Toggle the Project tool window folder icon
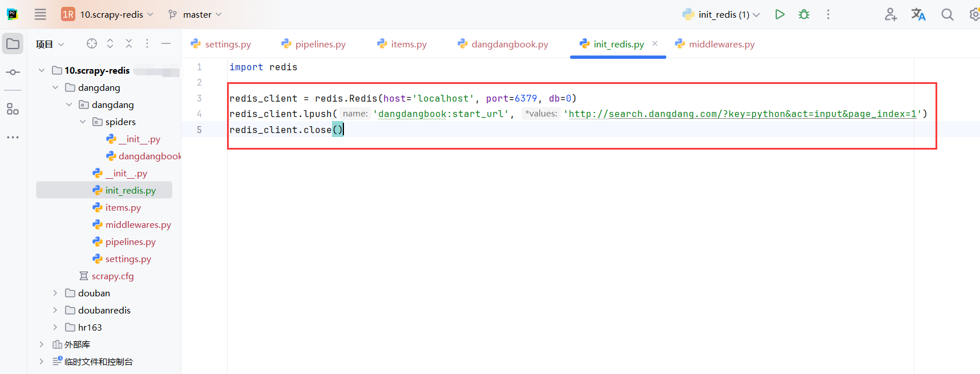The height and width of the screenshot is (374, 980). pos(13,44)
